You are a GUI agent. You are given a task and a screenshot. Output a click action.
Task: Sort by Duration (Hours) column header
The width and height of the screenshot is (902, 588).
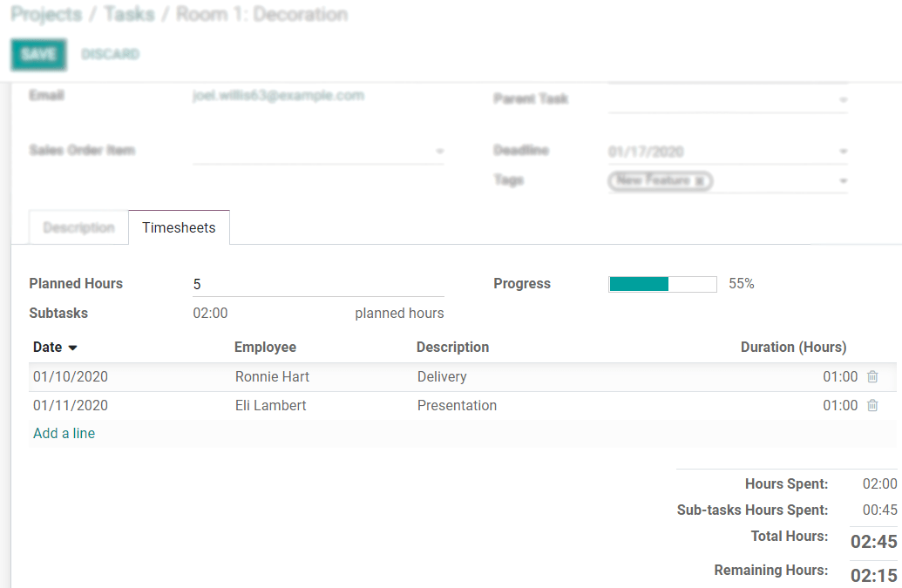[793, 348]
